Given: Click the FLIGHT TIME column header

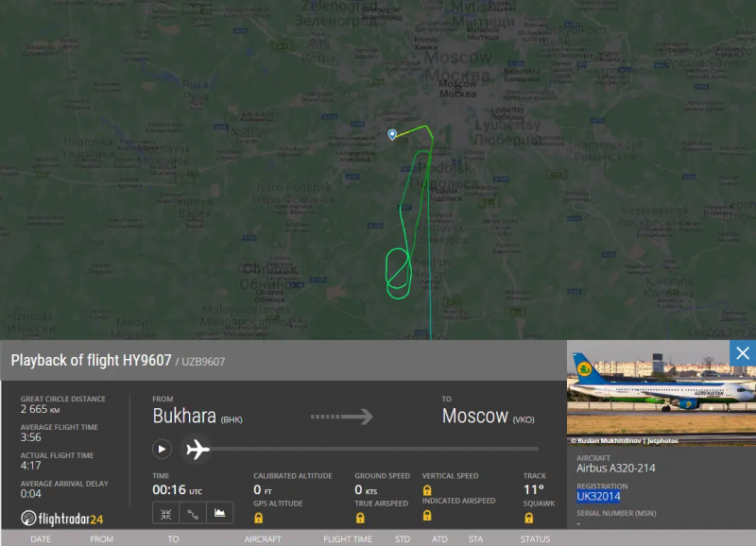Looking at the screenshot, I should click(348, 539).
